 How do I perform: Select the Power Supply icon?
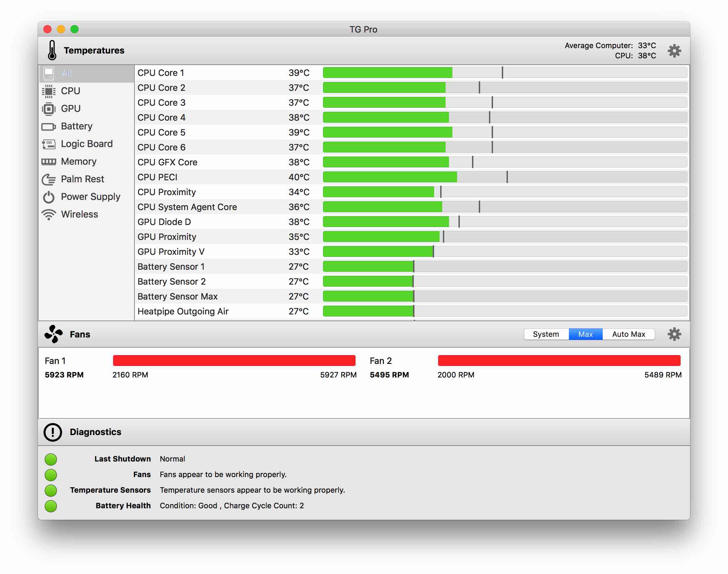pyautogui.click(x=49, y=197)
